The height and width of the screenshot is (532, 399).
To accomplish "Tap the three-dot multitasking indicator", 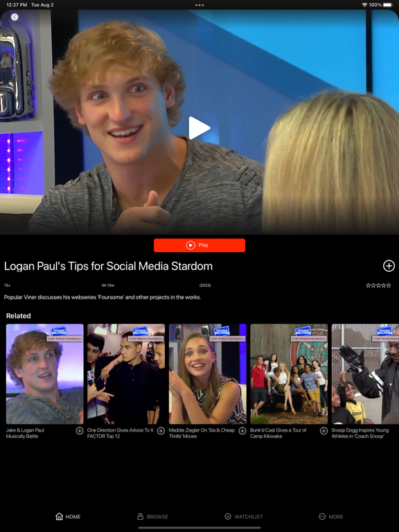I will pos(199,5).
